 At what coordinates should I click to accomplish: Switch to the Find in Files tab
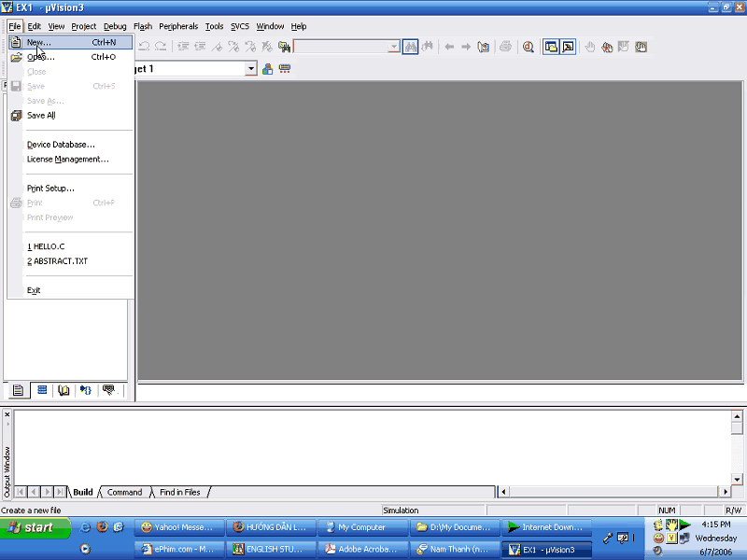pyautogui.click(x=179, y=492)
